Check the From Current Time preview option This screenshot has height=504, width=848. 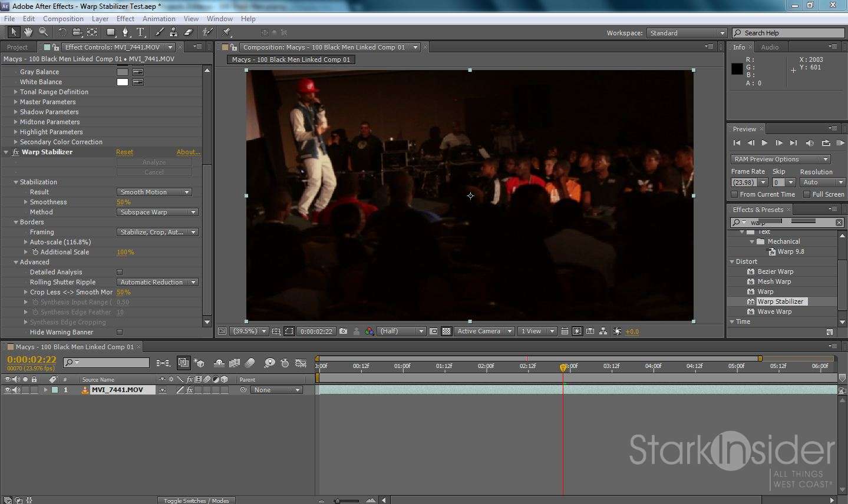pyautogui.click(x=734, y=194)
